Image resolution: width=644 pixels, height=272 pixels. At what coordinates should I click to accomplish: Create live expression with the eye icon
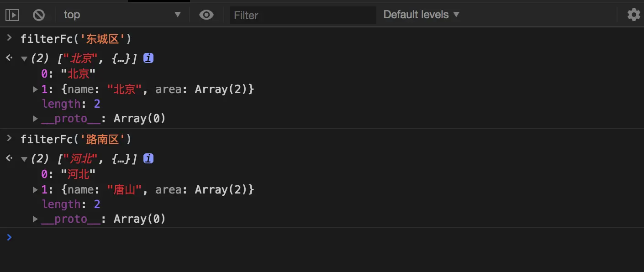206,15
